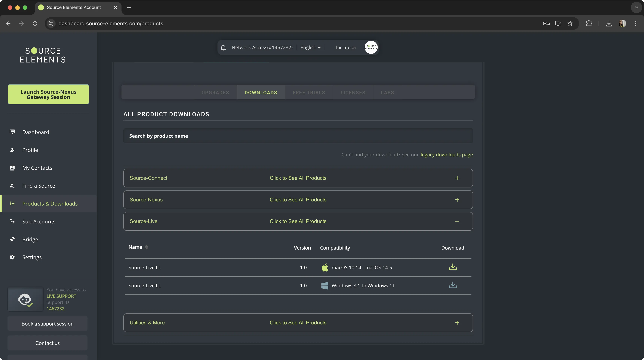Open the notifications bell icon

(223, 48)
